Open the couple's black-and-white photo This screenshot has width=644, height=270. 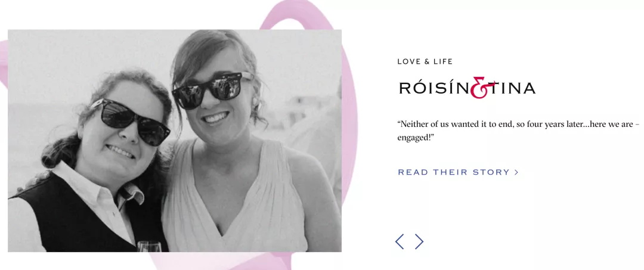pos(175,141)
